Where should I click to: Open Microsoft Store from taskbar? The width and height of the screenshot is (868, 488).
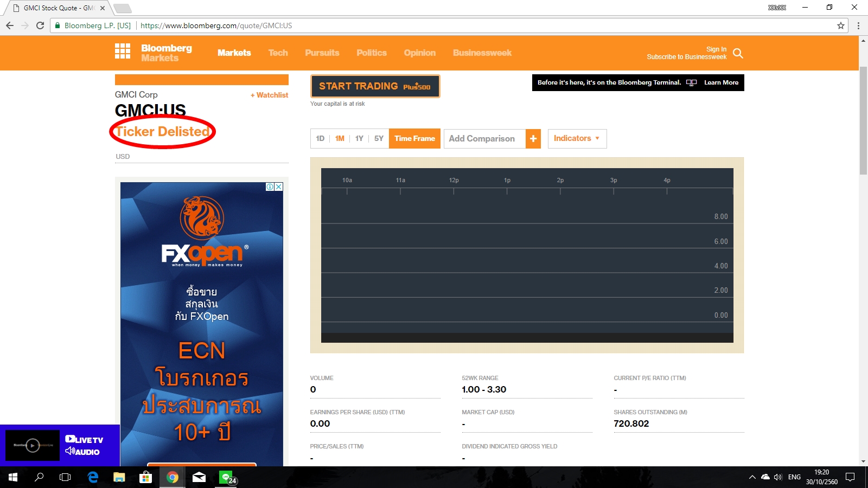click(145, 477)
